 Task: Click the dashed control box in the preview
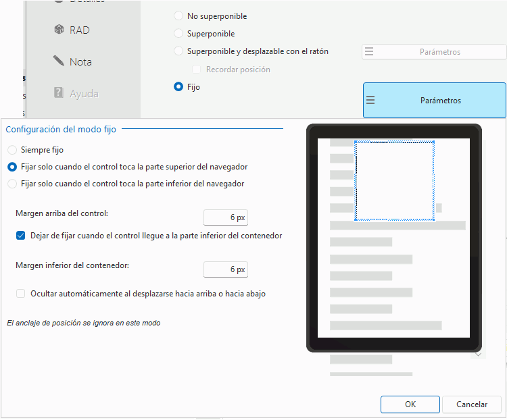click(395, 181)
